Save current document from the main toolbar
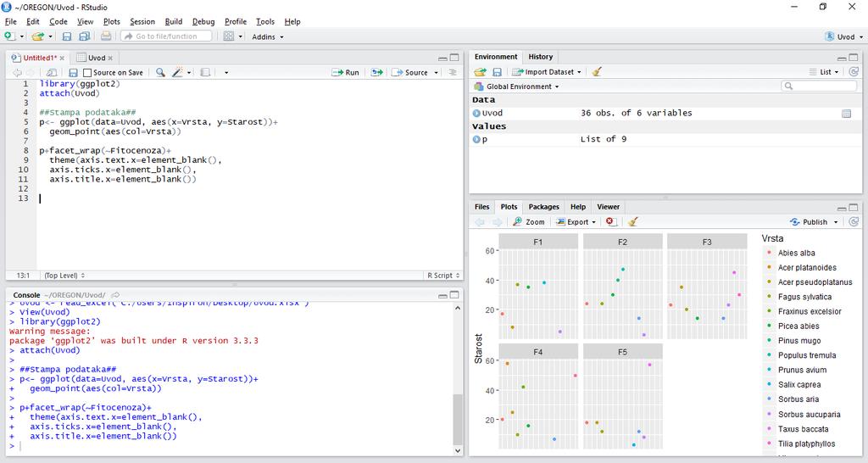The width and height of the screenshot is (868, 463). pos(67,36)
